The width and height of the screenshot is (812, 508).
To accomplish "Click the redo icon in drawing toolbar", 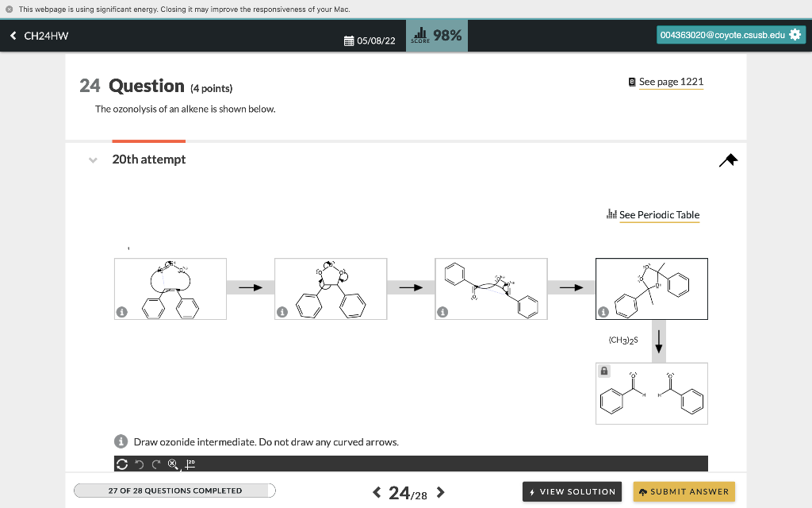I will tap(156, 464).
